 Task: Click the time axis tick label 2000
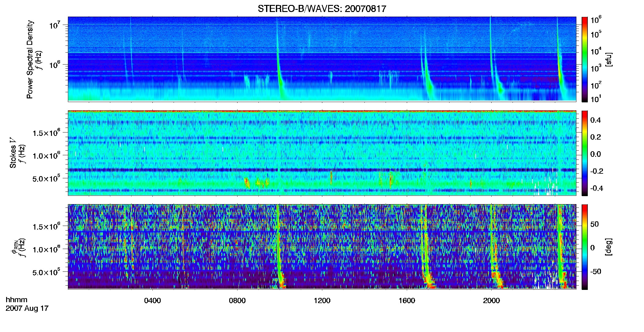(491, 301)
